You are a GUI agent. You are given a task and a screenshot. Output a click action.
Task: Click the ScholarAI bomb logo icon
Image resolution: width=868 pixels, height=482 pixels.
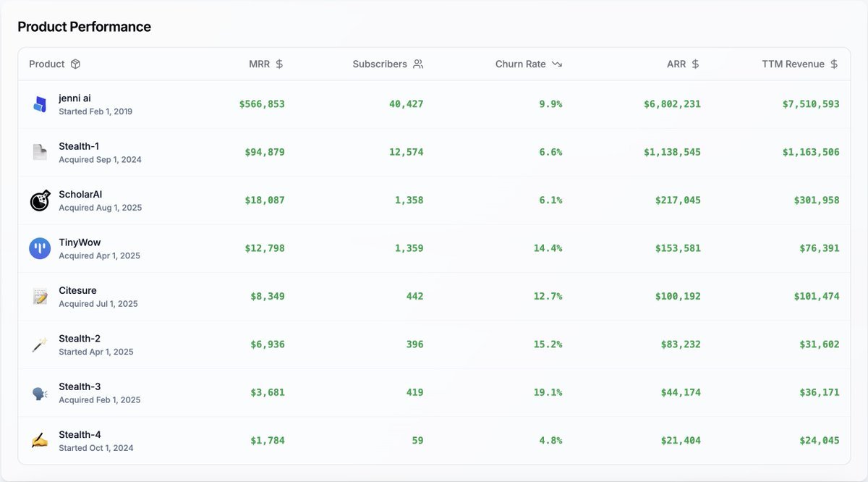coord(40,200)
